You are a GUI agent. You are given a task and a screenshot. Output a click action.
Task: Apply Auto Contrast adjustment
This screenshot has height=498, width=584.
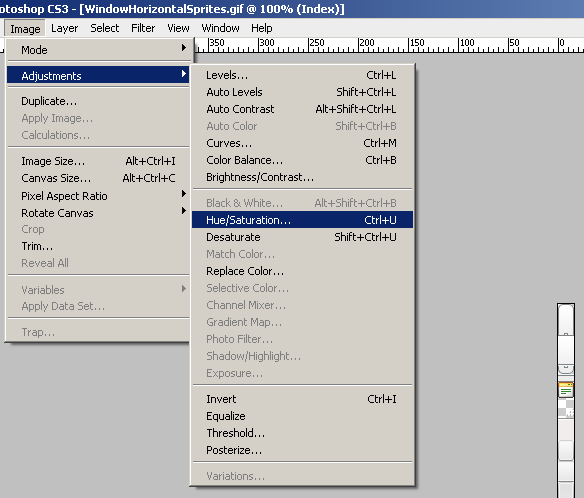pyautogui.click(x=302, y=109)
